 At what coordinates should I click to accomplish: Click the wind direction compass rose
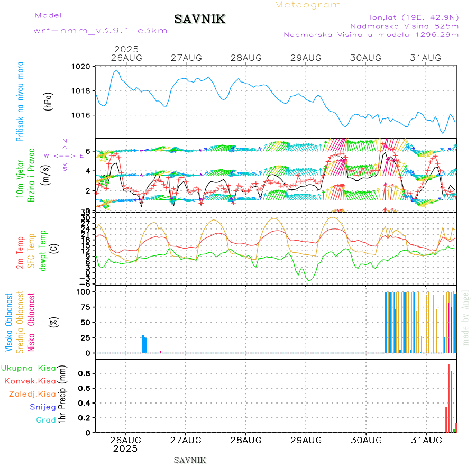(65, 155)
